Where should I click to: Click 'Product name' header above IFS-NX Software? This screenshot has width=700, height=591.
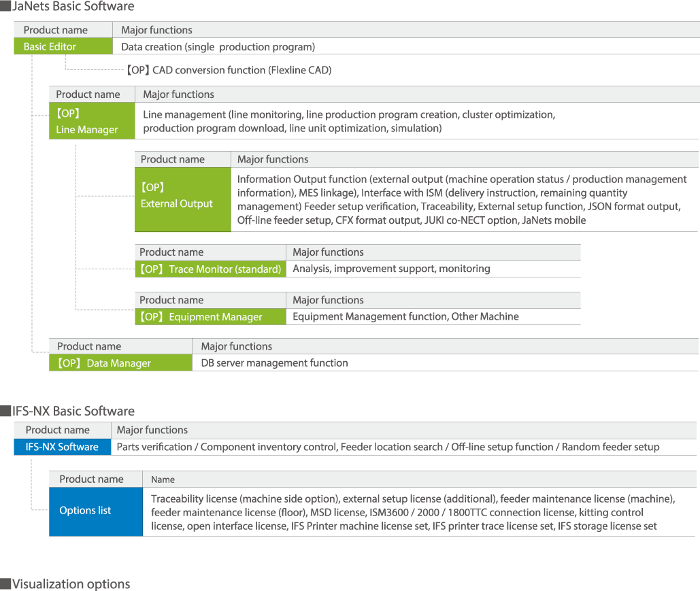click(x=58, y=430)
